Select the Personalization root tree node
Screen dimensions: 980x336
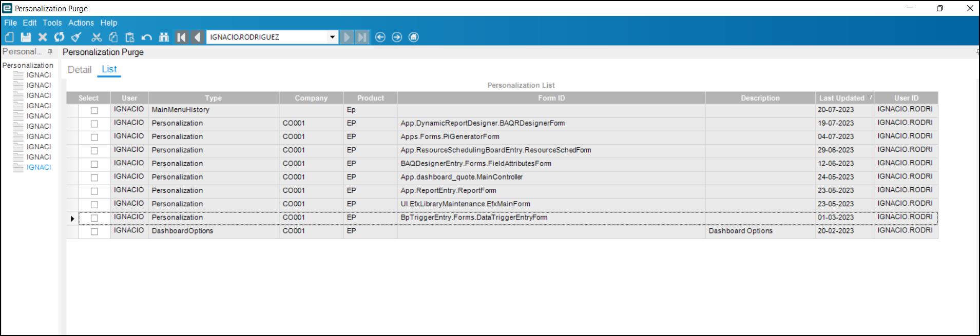click(28, 65)
